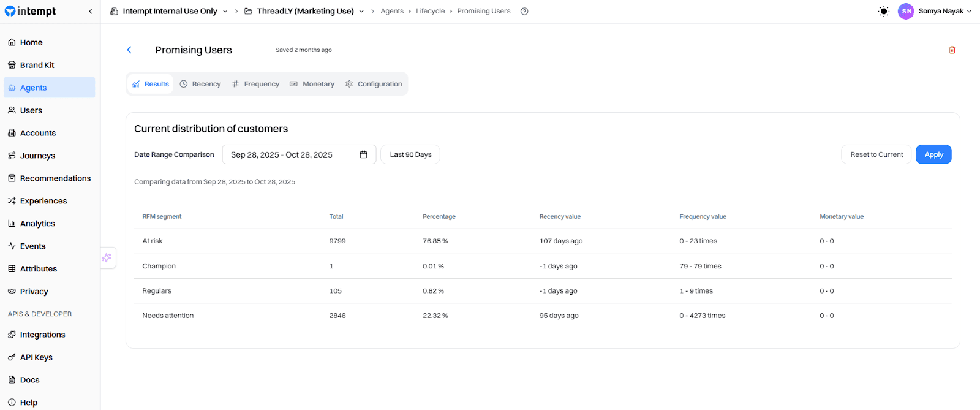
Task: Click the SN user avatar
Action: coord(906,11)
